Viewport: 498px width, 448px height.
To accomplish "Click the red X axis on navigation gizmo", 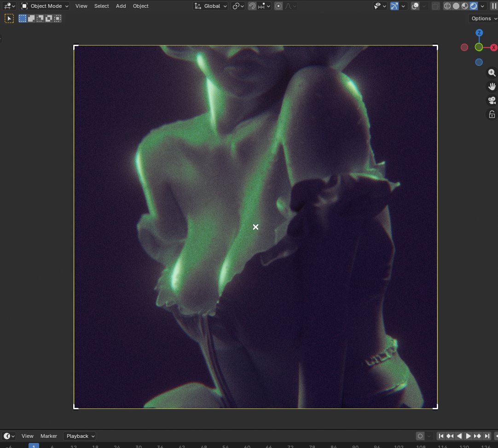I will pyautogui.click(x=494, y=47).
